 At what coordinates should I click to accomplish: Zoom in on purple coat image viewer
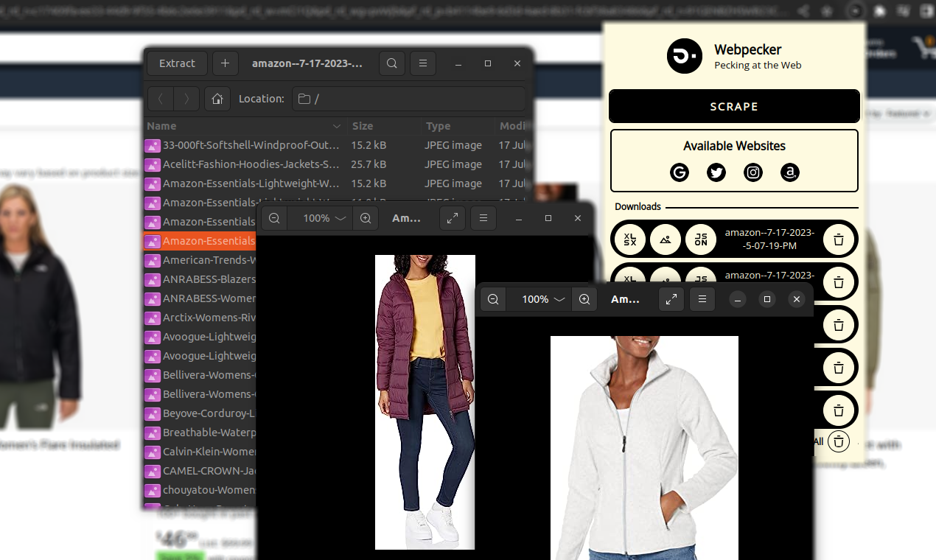click(x=366, y=218)
